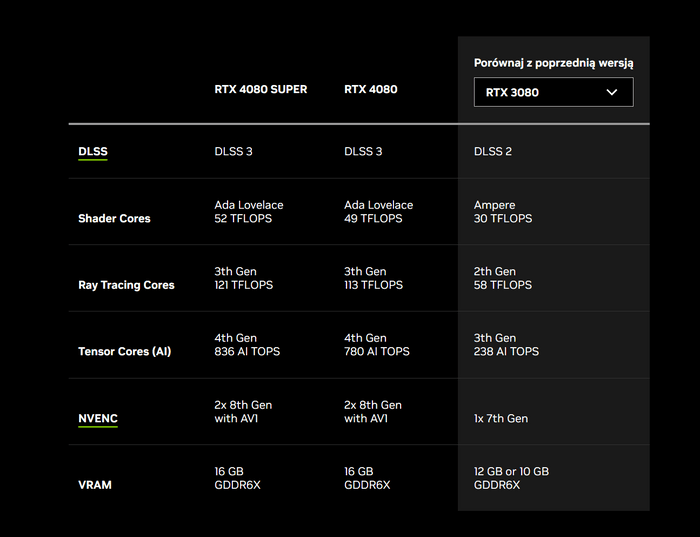Screen dimensions: 700x537
Task: Click the chevron arrow in the RTX 3080 selector
Action: 612,92
